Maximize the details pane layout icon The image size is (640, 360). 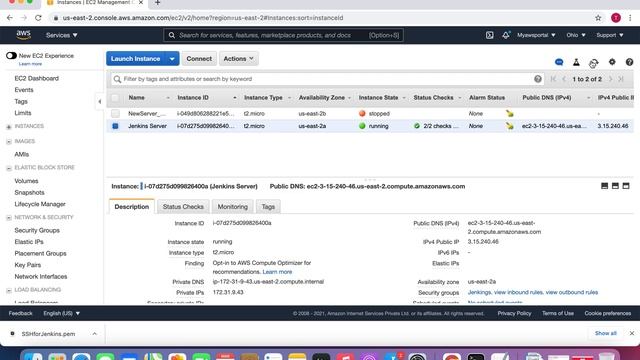click(x=626, y=186)
